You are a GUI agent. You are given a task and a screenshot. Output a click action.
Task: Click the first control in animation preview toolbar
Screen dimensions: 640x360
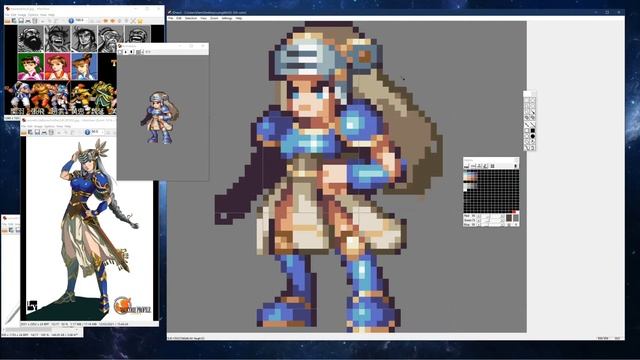120,52
